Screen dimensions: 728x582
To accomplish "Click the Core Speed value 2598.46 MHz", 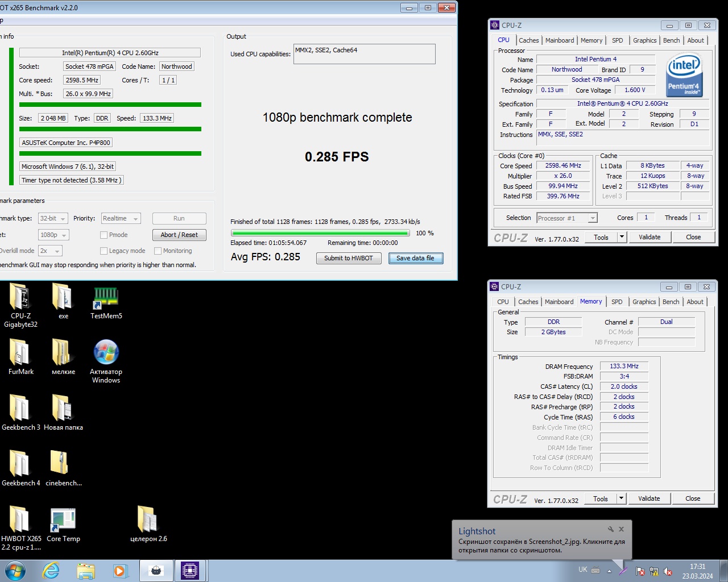I will (x=563, y=165).
